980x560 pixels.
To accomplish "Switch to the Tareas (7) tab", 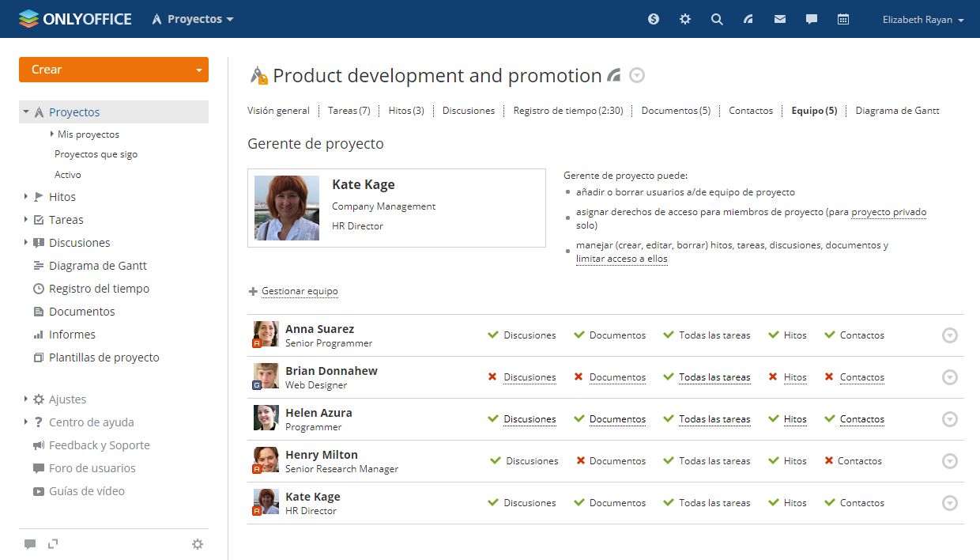I will tap(349, 111).
